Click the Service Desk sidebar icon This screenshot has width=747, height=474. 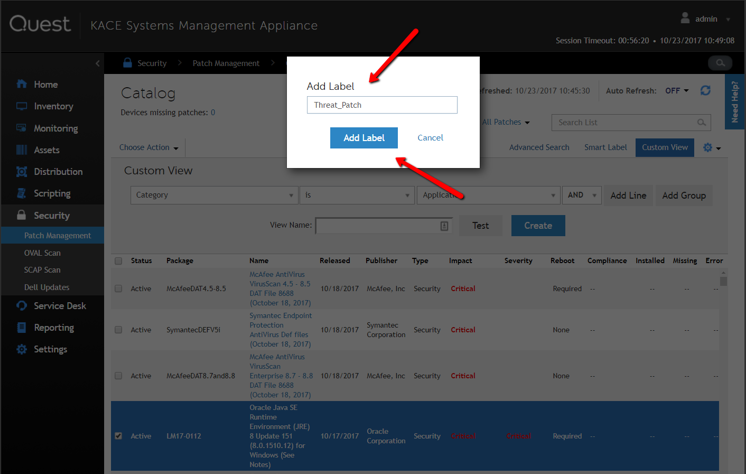click(22, 306)
